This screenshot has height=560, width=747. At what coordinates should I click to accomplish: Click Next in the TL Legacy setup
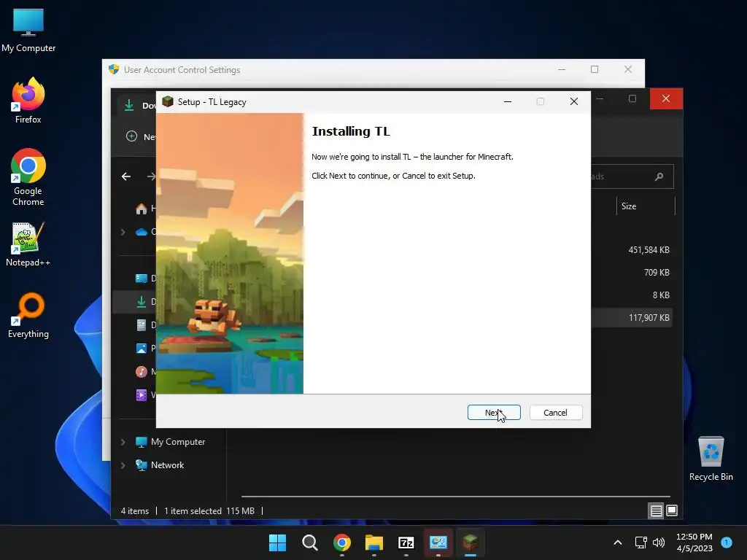[494, 413]
